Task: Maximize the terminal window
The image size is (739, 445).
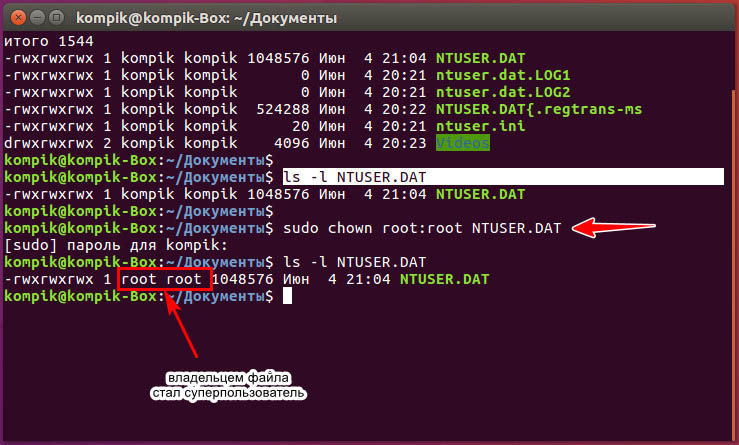Action: pyautogui.click(x=56, y=18)
